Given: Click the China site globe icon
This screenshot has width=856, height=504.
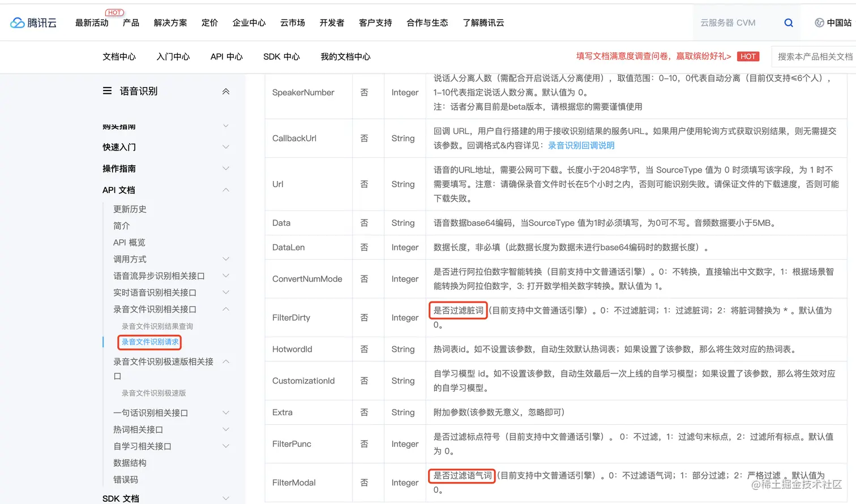Looking at the screenshot, I should (x=819, y=23).
